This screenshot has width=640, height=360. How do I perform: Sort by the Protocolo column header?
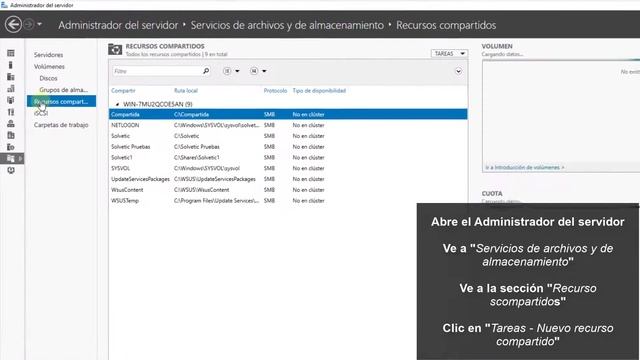[x=276, y=91]
